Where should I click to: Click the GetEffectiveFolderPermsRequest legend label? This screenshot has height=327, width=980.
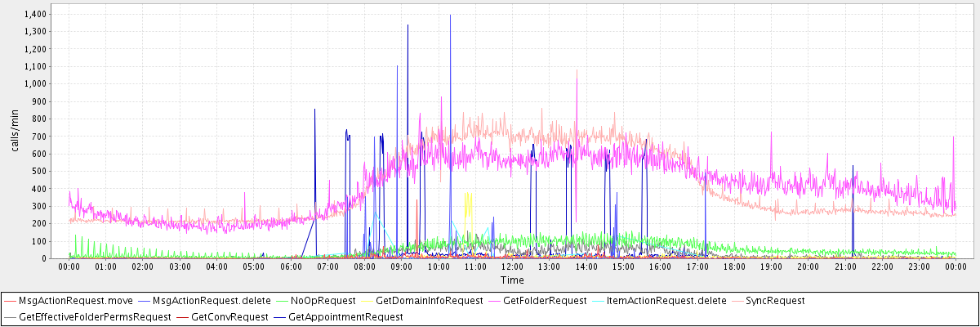pyautogui.click(x=94, y=316)
